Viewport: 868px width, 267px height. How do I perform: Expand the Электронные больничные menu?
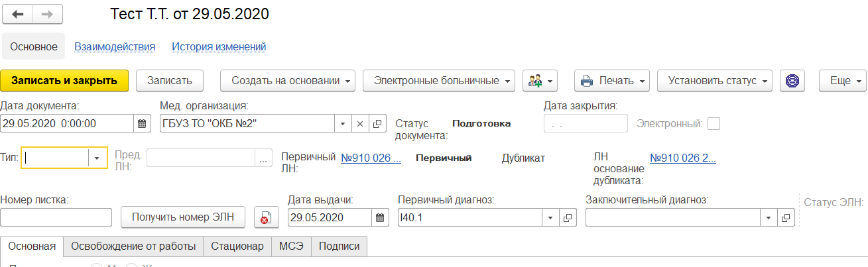pos(439,81)
